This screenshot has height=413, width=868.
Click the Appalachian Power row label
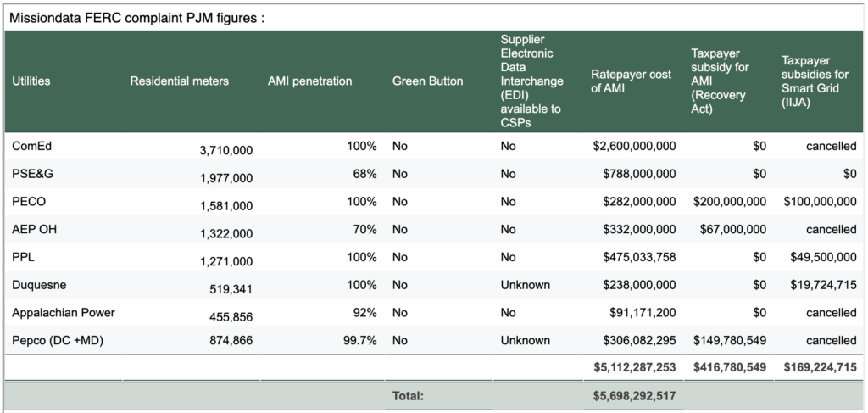64,313
